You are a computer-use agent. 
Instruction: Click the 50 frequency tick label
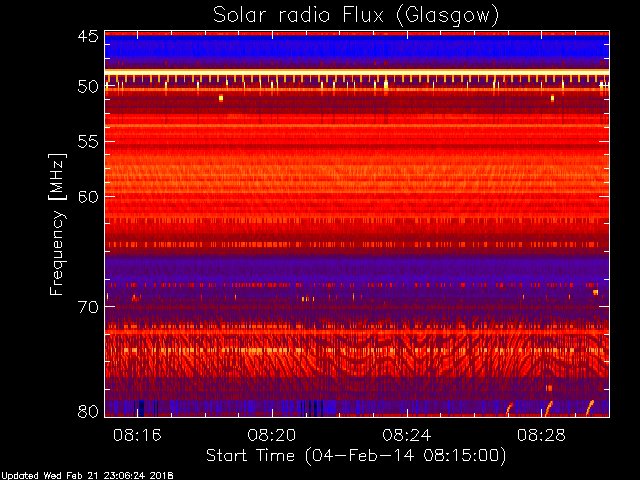tap(88, 87)
